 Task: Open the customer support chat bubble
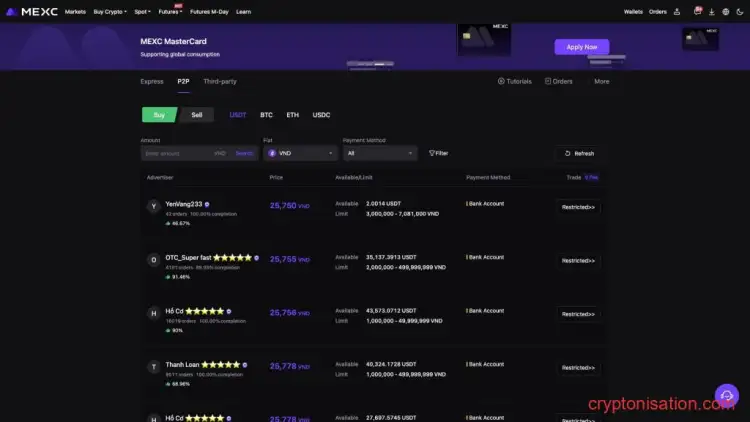point(727,395)
